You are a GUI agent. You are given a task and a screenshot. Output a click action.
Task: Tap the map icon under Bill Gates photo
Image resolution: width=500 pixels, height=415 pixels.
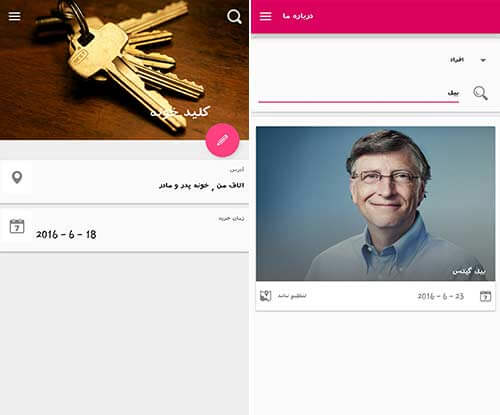coord(266,296)
